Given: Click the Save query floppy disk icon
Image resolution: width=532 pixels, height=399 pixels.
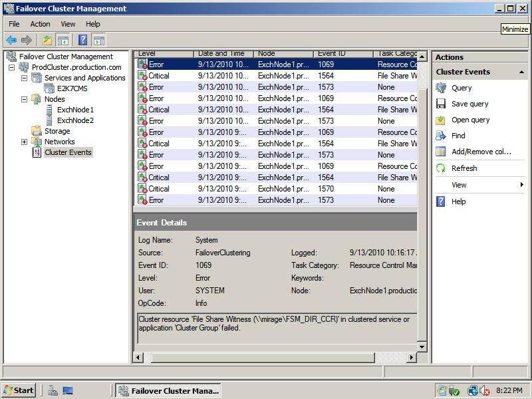Looking at the screenshot, I should (x=441, y=104).
